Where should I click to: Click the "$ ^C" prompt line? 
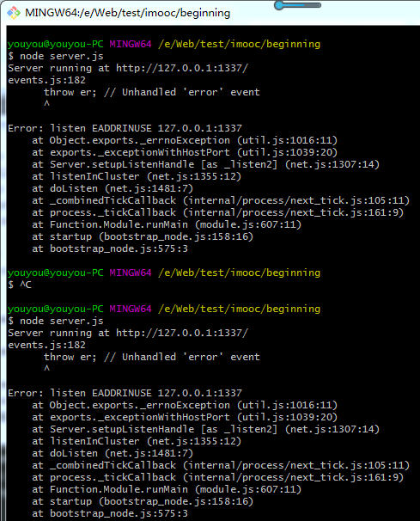(20, 285)
